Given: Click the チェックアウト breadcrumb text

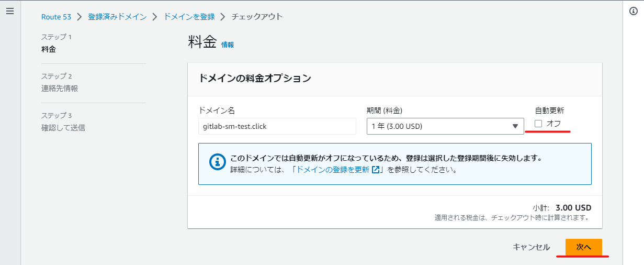Looking at the screenshot, I should 257,17.
